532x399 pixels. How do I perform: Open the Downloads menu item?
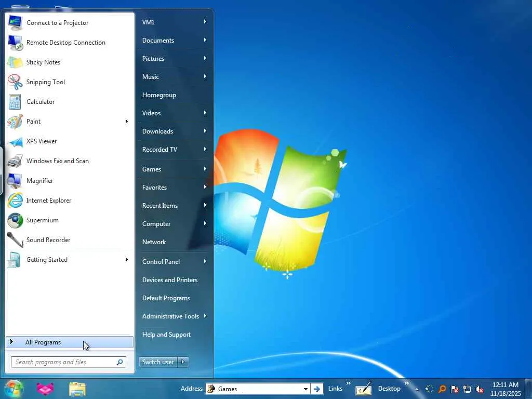(175, 131)
